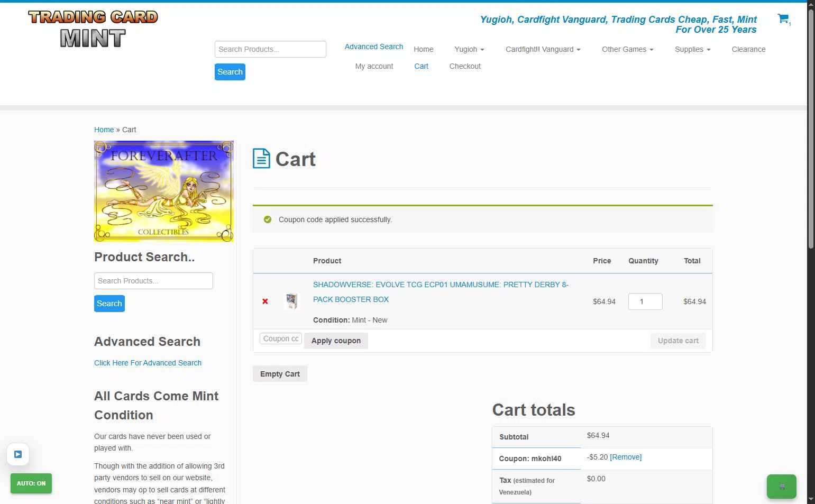The image size is (815, 504).
Task: Toggle the AUTO: ON button
Action: [x=31, y=483]
